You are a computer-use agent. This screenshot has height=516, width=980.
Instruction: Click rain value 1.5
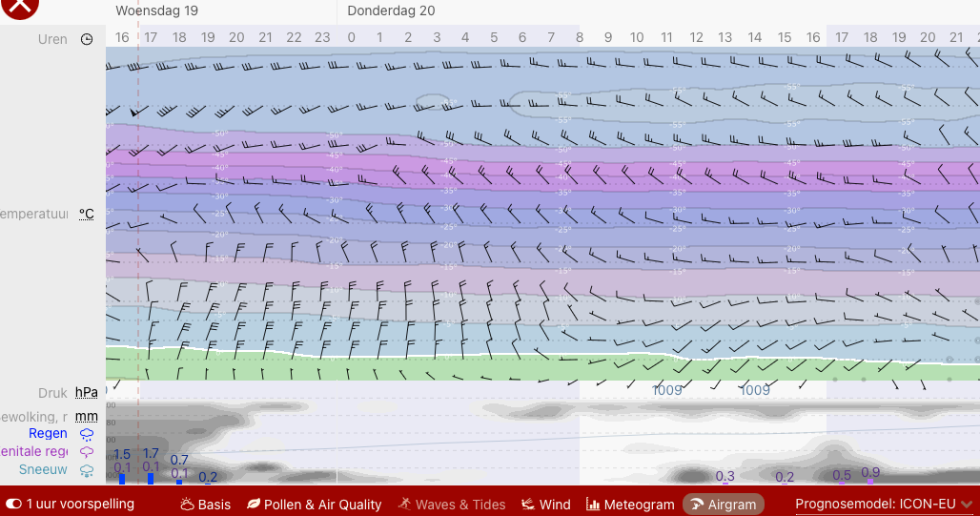(122, 455)
